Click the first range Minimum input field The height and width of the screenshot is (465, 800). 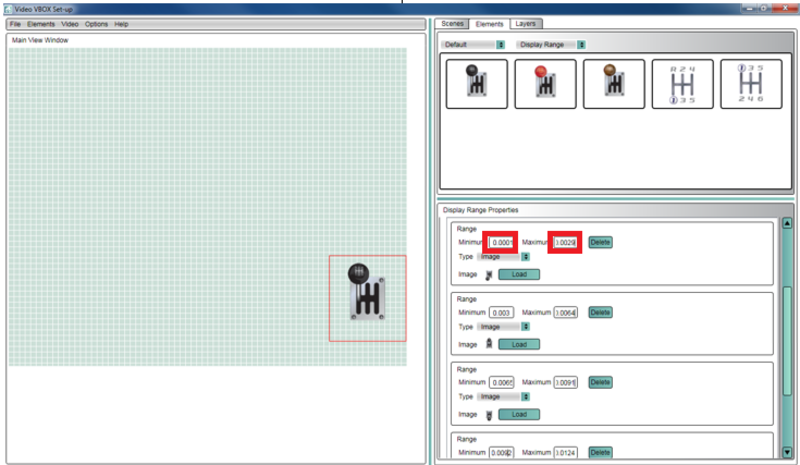tap(502, 242)
